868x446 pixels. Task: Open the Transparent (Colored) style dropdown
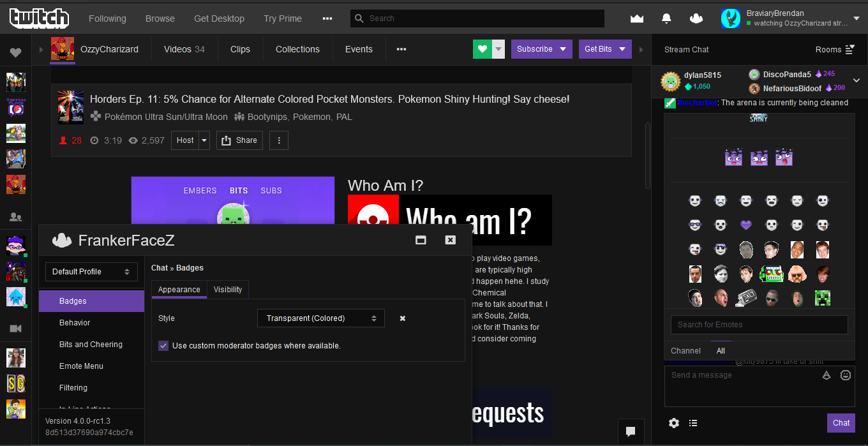[320, 318]
